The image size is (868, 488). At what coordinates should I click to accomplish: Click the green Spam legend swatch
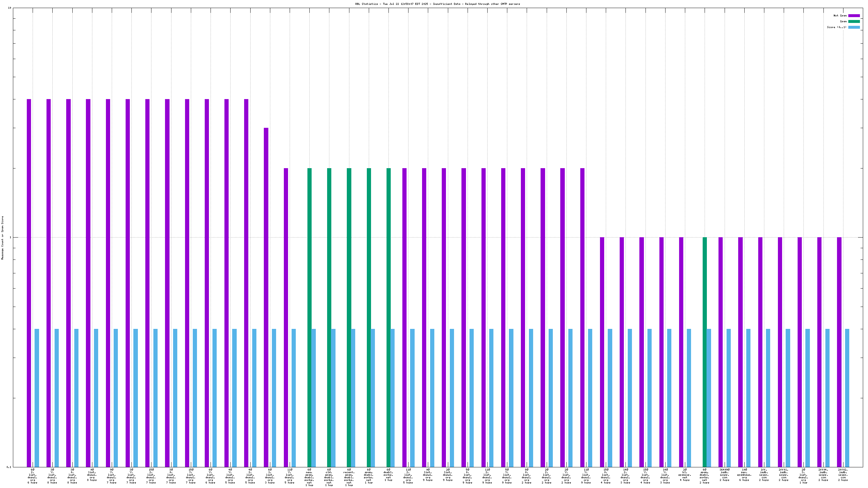coord(854,21)
